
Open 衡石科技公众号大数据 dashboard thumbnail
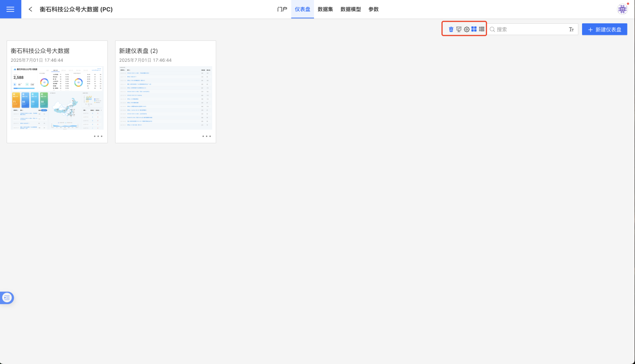(x=57, y=98)
